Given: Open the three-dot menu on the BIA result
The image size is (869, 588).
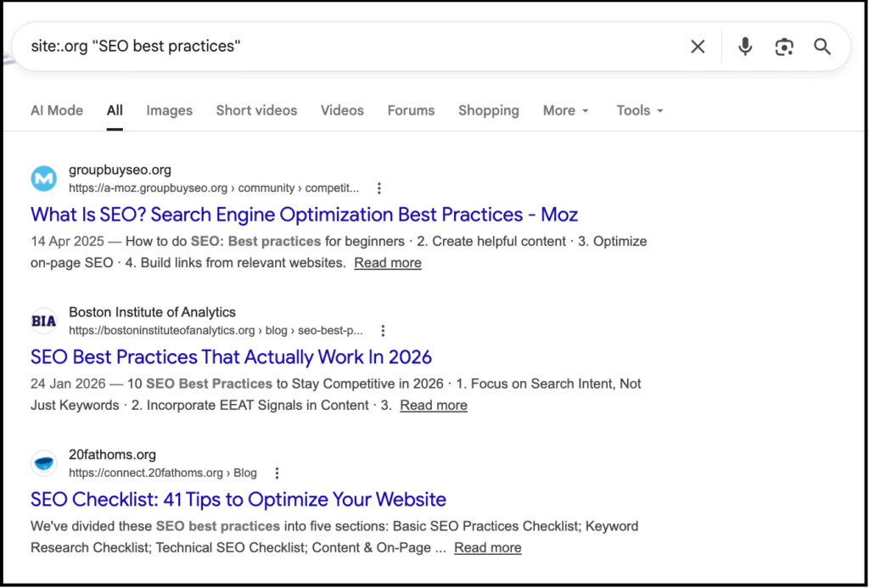Looking at the screenshot, I should [x=384, y=330].
